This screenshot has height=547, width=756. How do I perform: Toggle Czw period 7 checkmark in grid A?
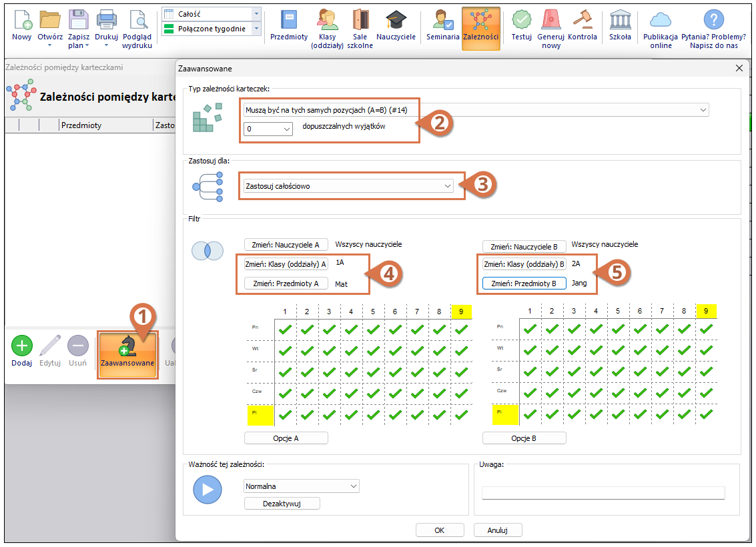(x=417, y=394)
